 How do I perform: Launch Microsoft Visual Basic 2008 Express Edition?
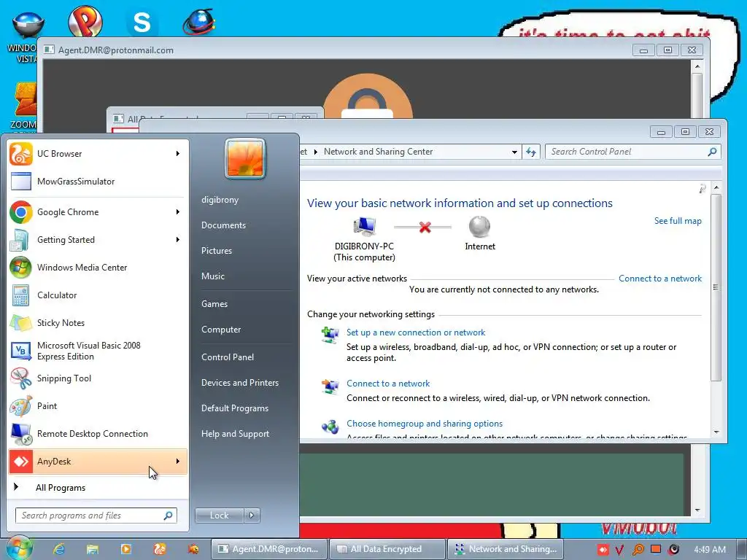pos(98,351)
